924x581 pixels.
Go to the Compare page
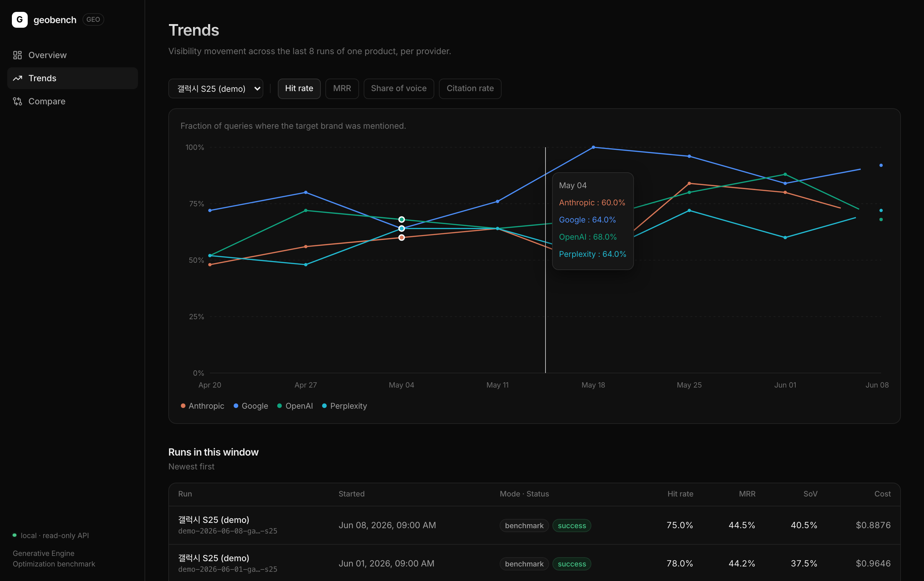(x=73, y=101)
